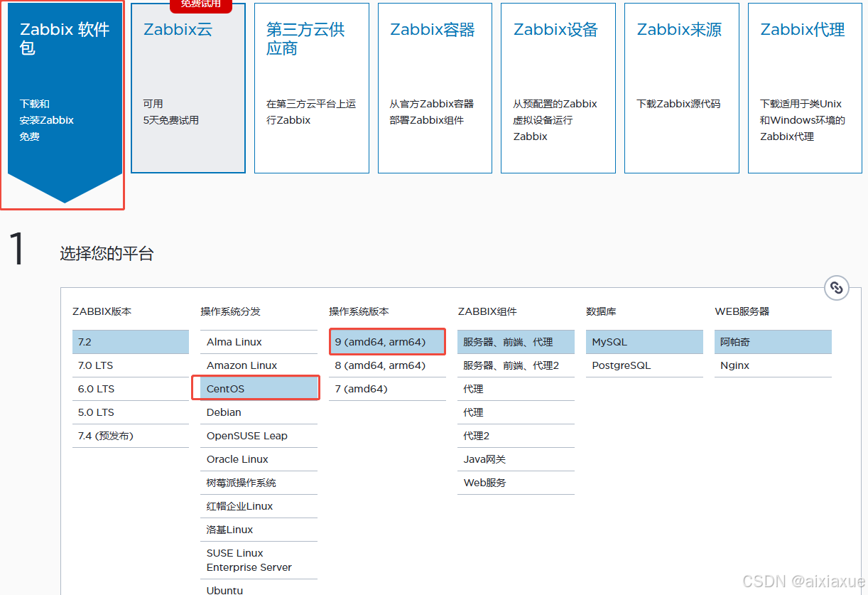
Task: Select Zabbix version 5.0 LTS
Action: coord(131,412)
